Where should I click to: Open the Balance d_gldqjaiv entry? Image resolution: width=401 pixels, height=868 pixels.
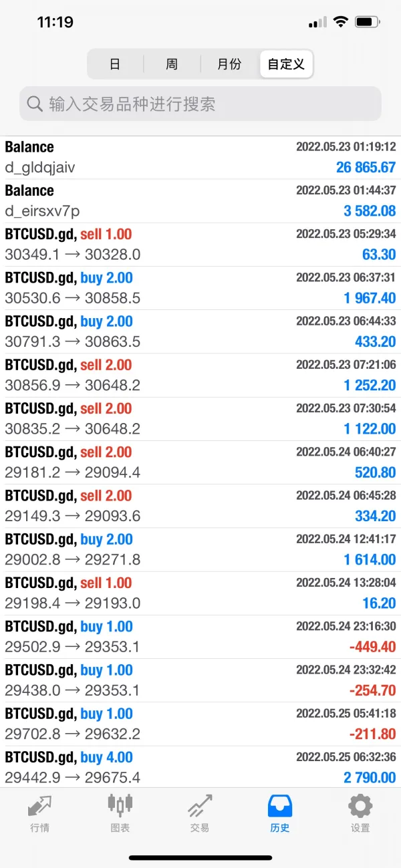coord(200,158)
